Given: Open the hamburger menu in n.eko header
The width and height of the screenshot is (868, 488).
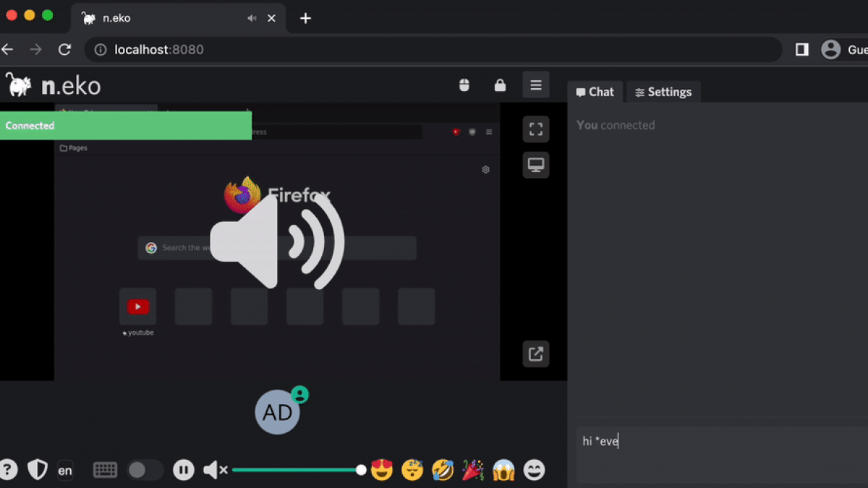Looking at the screenshot, I should (x=535, y=85).
